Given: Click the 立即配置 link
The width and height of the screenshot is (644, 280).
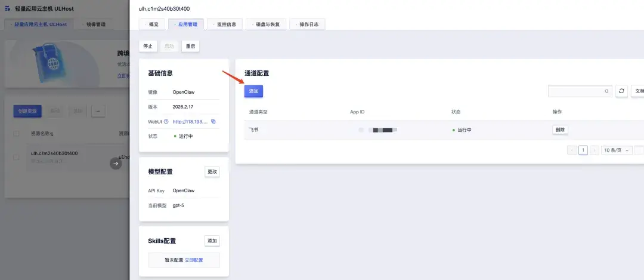Looking at the screenshot, I should 194,260.
